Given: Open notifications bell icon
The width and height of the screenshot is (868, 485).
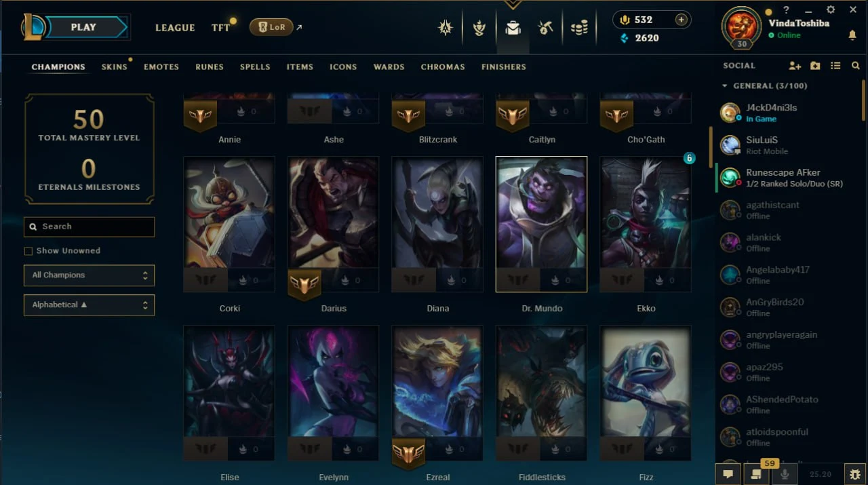Looking at the screenshot, I should [x=852, y=35].
